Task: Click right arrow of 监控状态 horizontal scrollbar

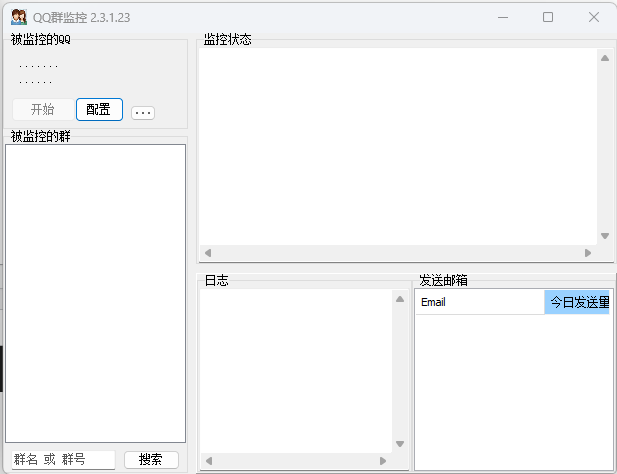Action: click(x=587, y=253)
